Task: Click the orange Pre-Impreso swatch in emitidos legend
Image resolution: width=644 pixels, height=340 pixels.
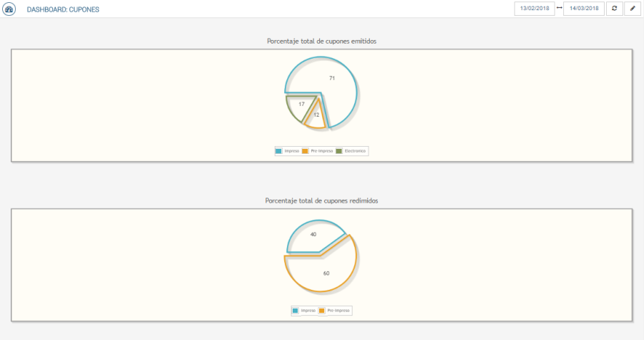Action: pyautogui.click(x=306, y=151)
